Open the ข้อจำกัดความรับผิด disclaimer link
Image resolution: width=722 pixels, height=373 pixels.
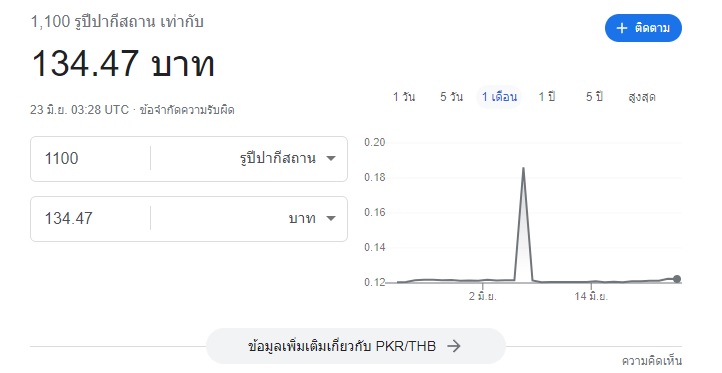[187, 110]
